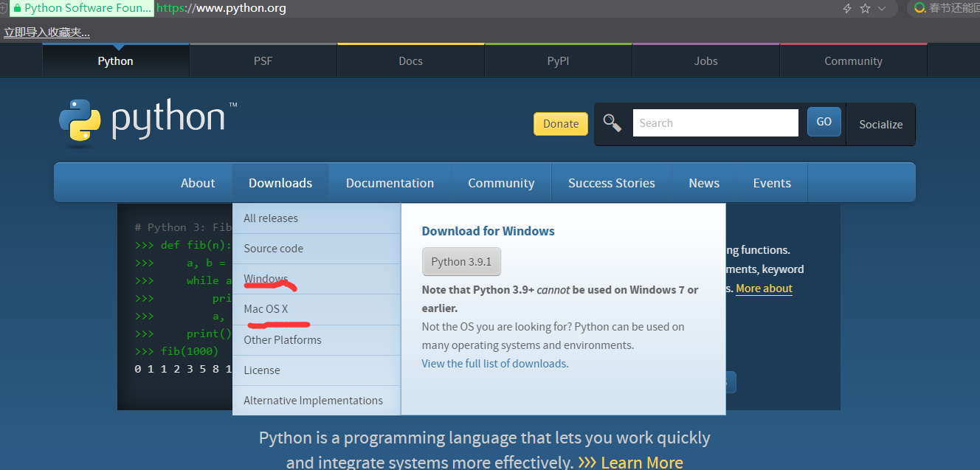Open Downloads in main navigation
The height and width of the screenshot is (470, 980).
tap(280, 183)
